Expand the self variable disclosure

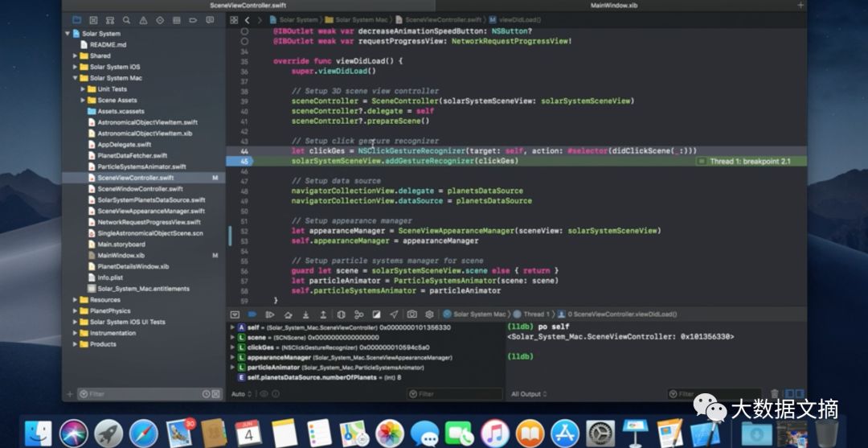[x=232, y=327]
